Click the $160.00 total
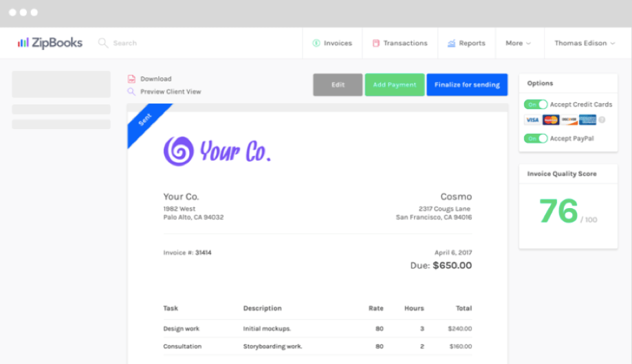632x364 pixels. (461, 347)
